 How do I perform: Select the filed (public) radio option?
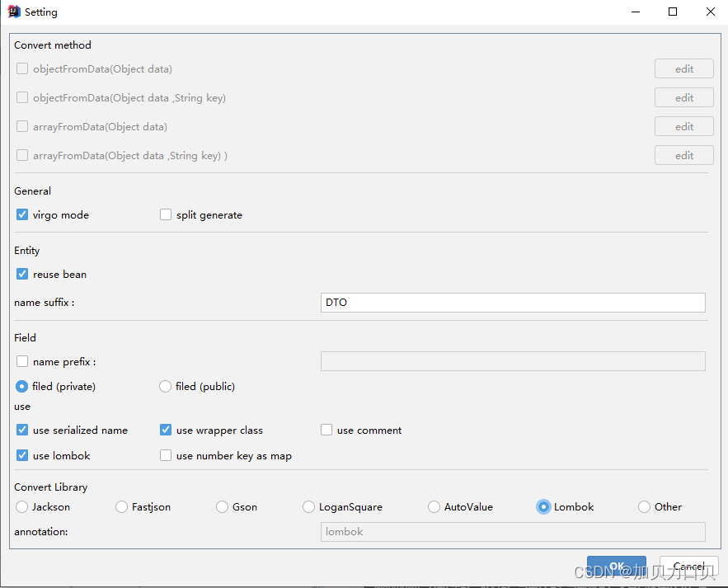point(165,386)
